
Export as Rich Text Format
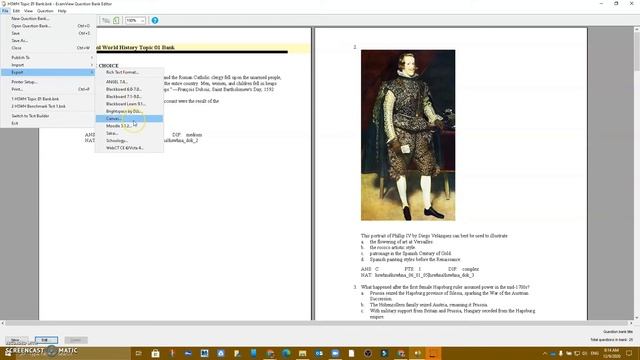click(129, 72)
